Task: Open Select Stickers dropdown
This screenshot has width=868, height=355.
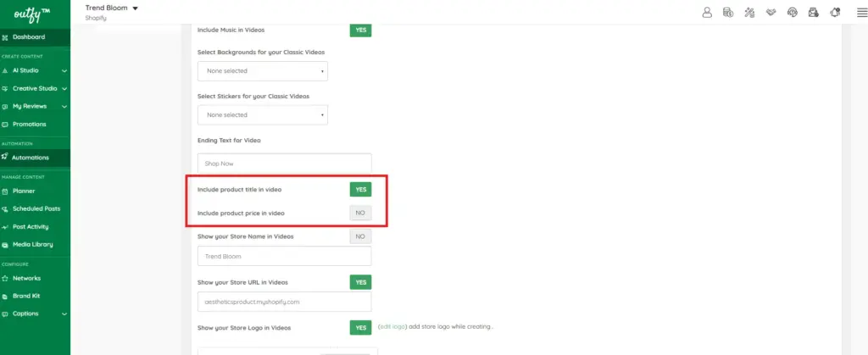Action: click(263, 115)
